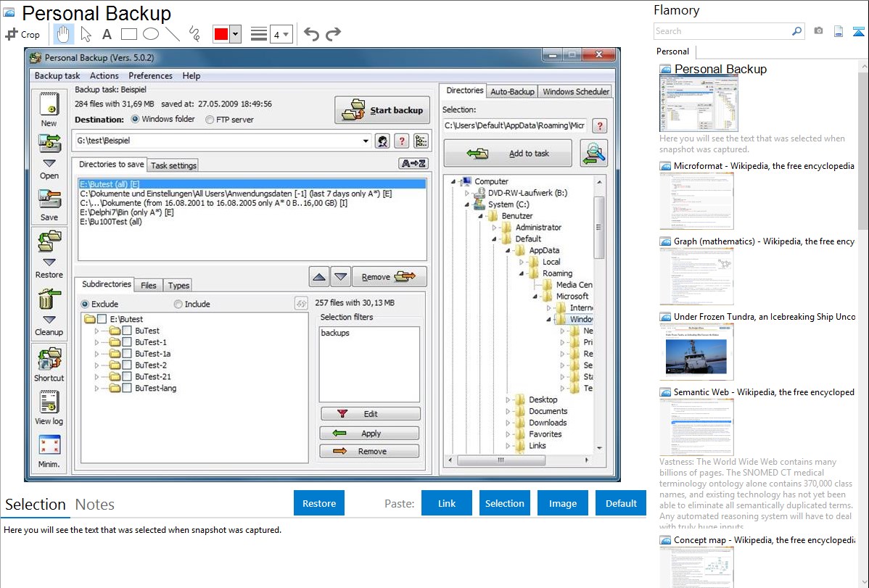Viewport: 869px width, 588px height.
Task: Open the destination path dropdown
Action: (366, 141)
